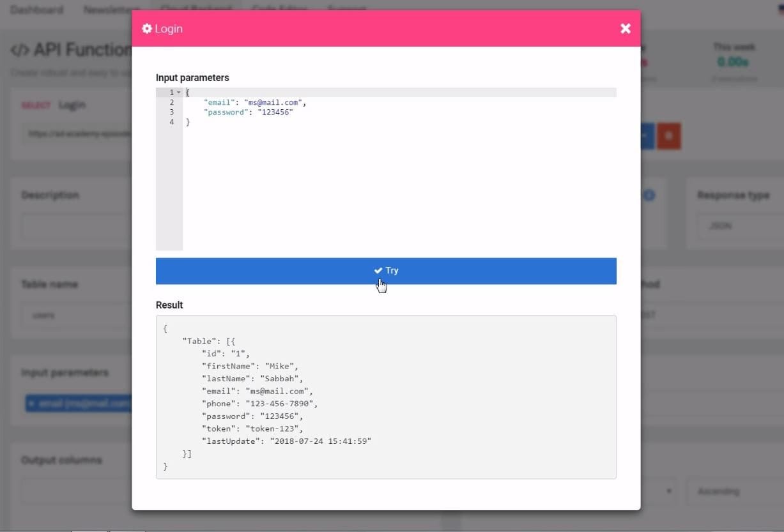Click the "email" line in input parameters editor

click(255, 102)
